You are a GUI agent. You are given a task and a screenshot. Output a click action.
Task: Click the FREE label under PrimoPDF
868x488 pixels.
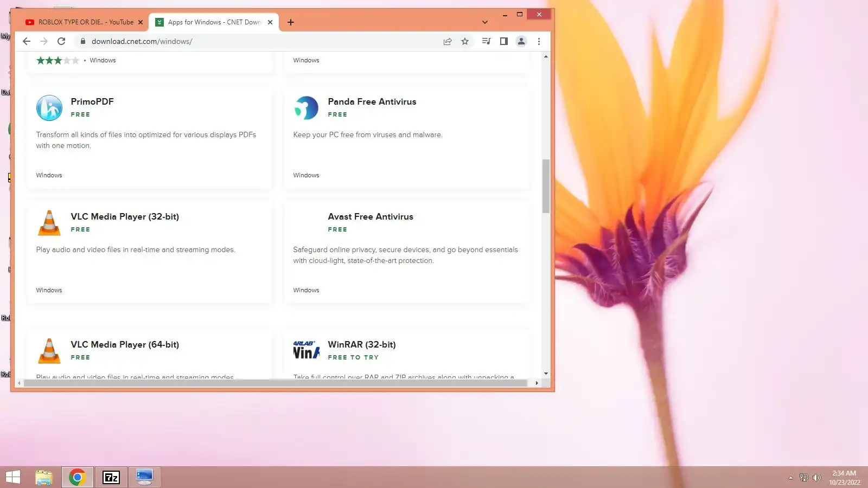coord(80,114)
